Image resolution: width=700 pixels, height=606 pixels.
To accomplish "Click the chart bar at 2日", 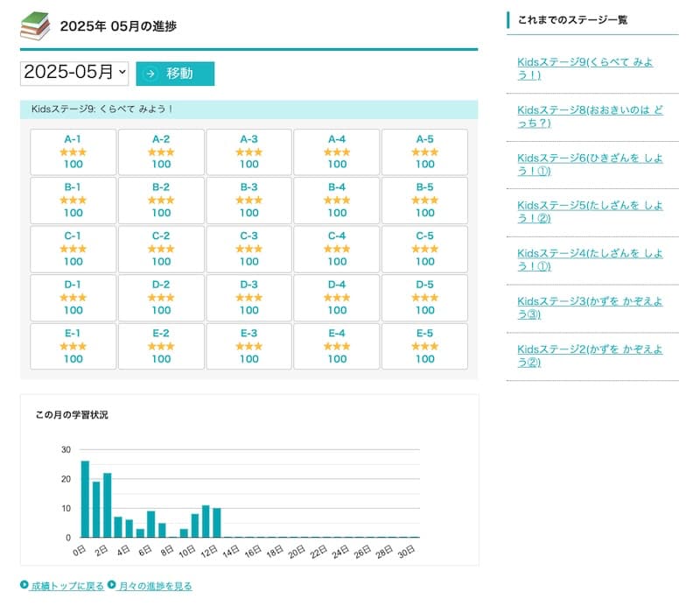I will tap(108, 504).
